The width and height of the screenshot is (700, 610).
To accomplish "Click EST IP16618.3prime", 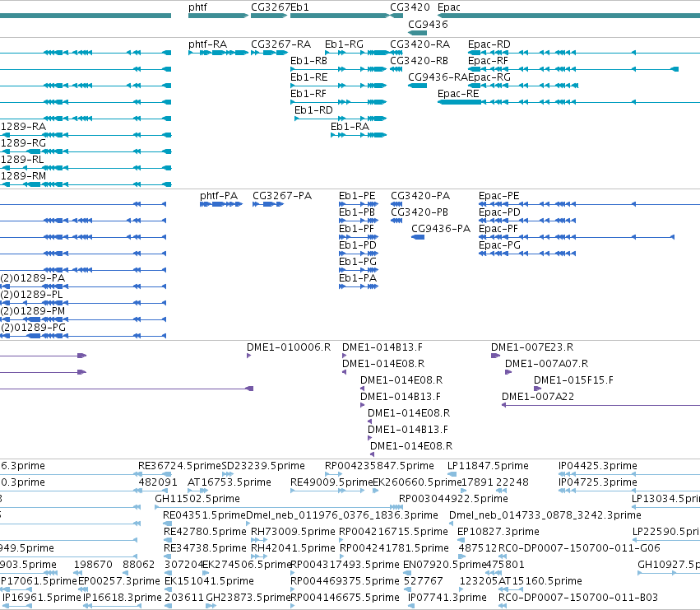I will [112, 606].
